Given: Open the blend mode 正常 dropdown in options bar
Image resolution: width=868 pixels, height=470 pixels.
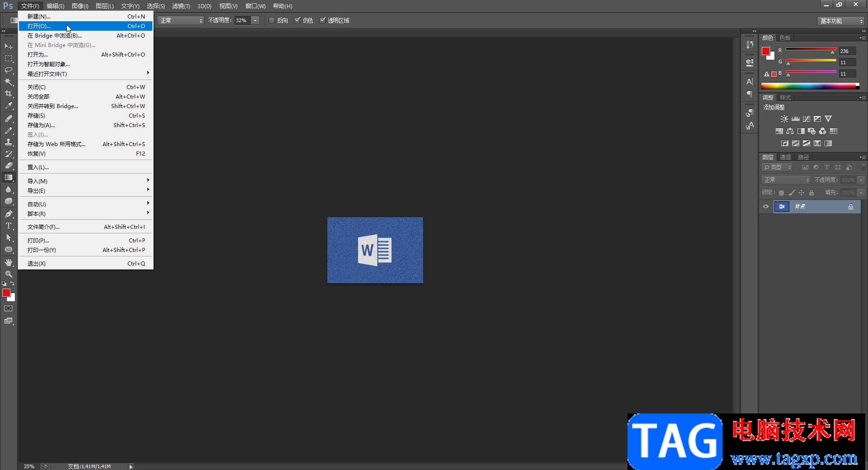Looking at the screenshot, I should point(181,20).
